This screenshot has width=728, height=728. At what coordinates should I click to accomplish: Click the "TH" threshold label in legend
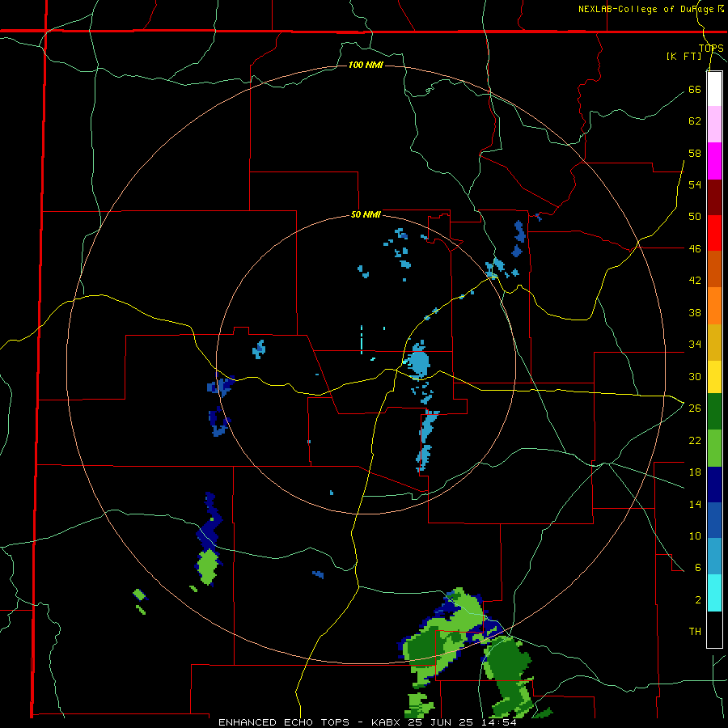coord(695,632)
